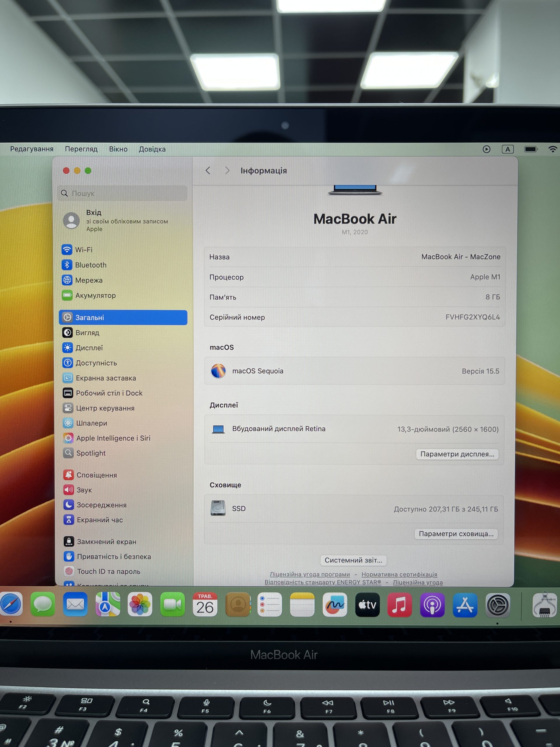Open Центр керування settings

pos(99,408)
